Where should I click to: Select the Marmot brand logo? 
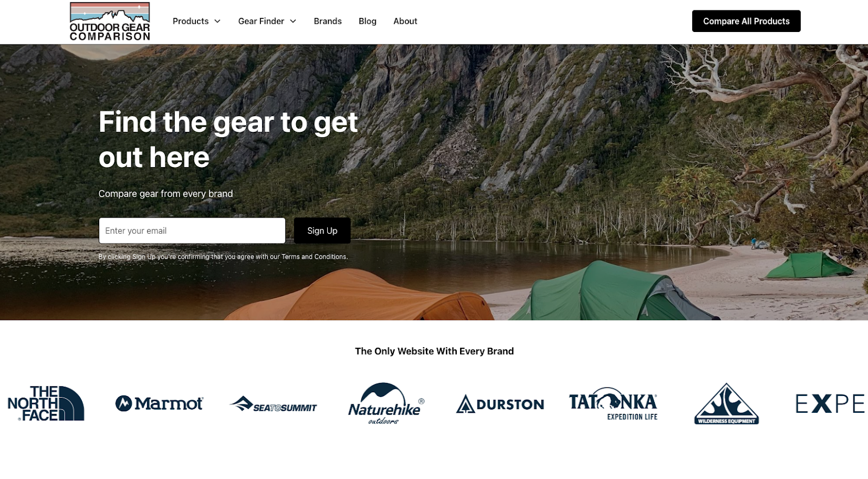(x=159, y=404)
